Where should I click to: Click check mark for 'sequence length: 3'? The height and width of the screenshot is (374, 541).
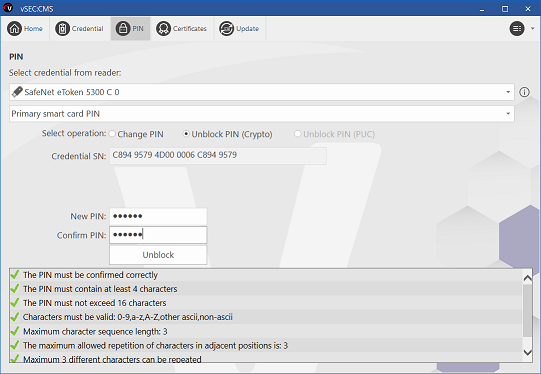pos(14,331)
